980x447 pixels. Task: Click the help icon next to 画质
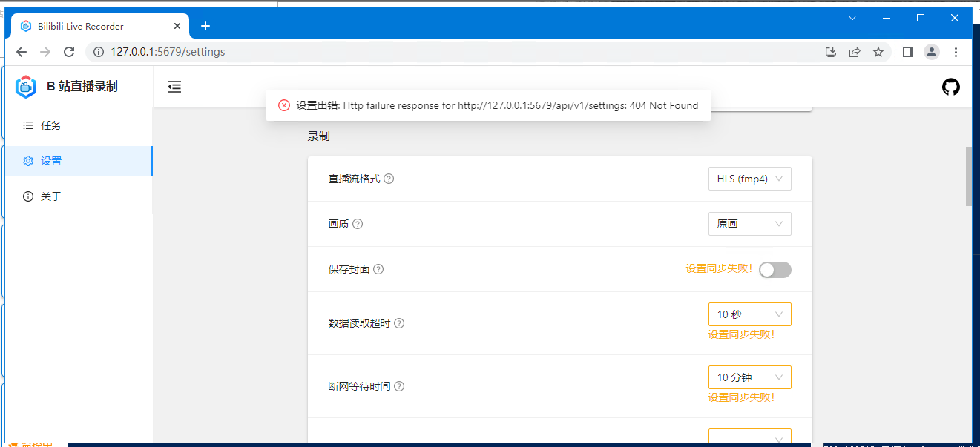pos(358,223)
